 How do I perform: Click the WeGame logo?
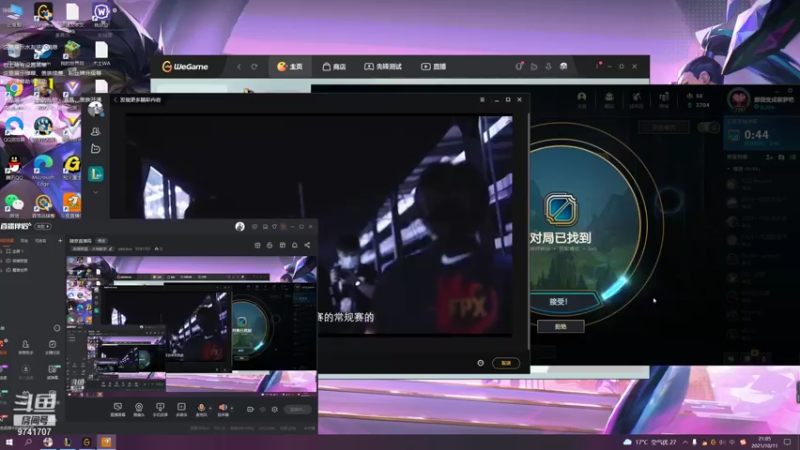(x=185, y=67)
